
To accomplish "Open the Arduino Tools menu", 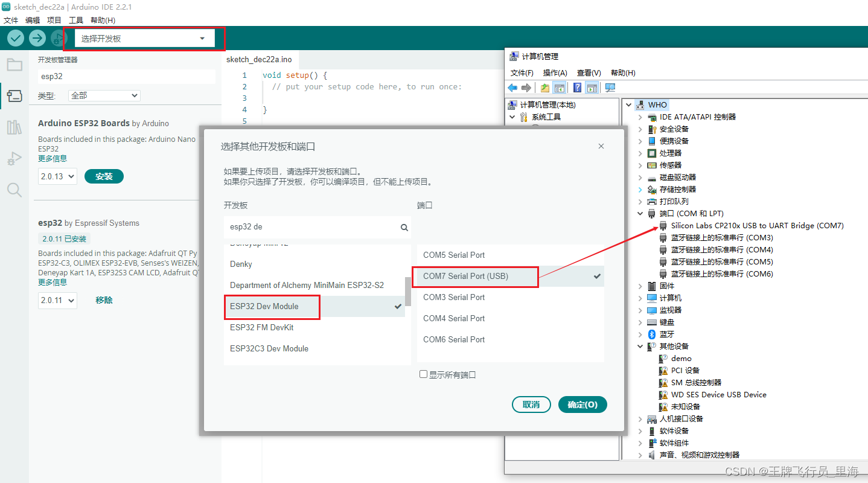I will 76,21.
